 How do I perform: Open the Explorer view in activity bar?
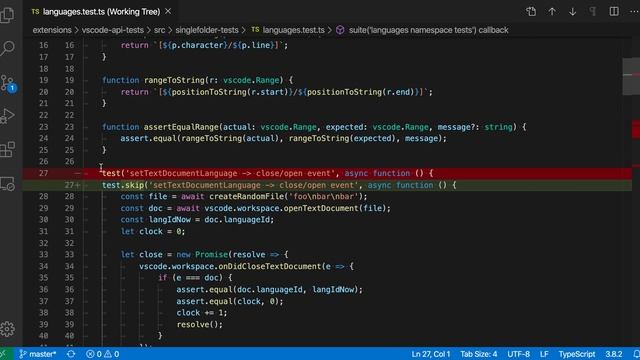[x=7, y=15]
